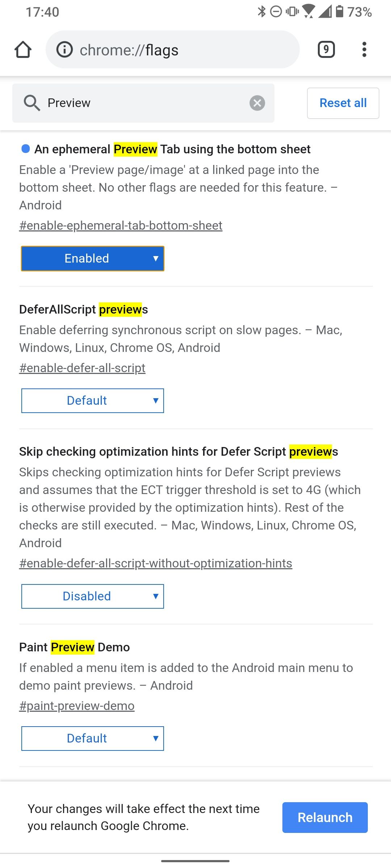Tap the Wi-Fi icon in the status bar
391x868 pixels.
coord(309,12)
